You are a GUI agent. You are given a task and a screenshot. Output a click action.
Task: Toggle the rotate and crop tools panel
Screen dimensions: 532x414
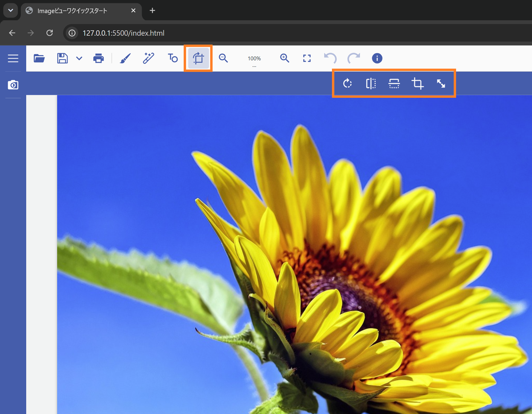click(x=198, y=58)
